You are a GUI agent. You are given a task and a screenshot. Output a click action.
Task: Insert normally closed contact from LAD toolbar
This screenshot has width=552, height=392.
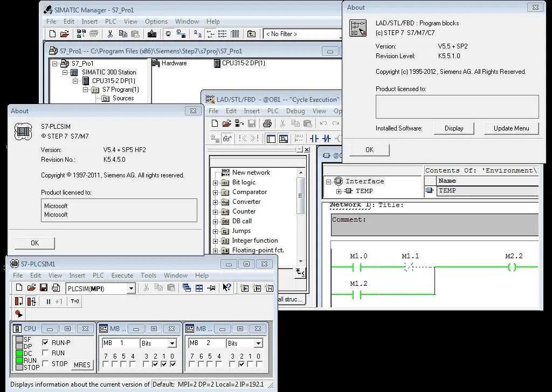327,139
